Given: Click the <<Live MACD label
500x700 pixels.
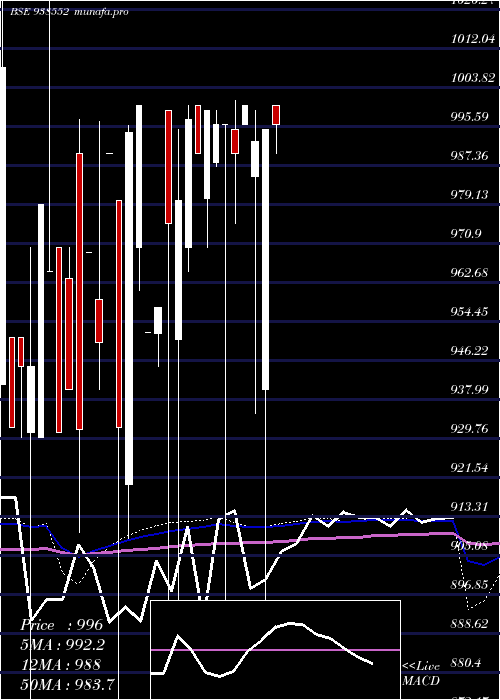Looking at the screenshot, I should [x=421, y=673].
